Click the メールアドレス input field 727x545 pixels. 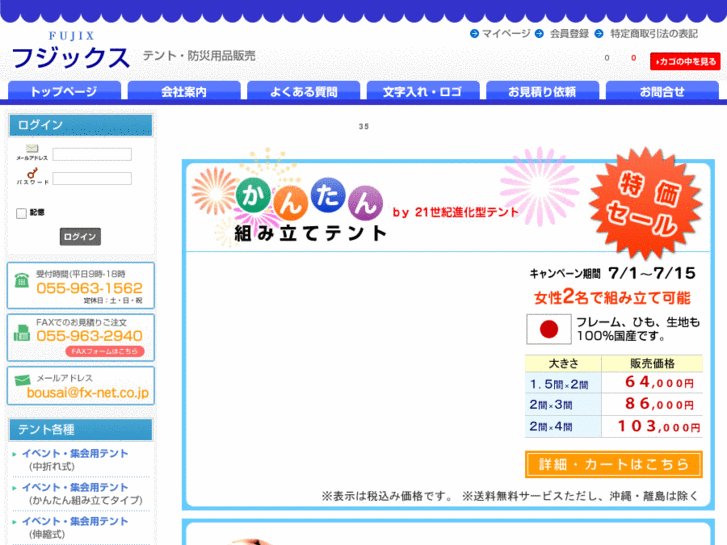click(92, 154)
